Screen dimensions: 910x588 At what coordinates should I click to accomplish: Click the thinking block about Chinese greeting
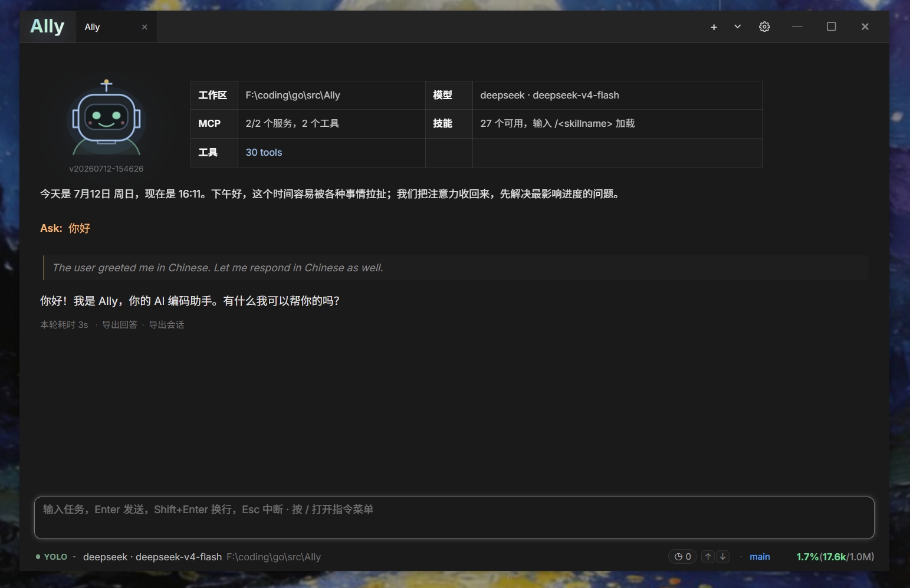pos(455,268)
